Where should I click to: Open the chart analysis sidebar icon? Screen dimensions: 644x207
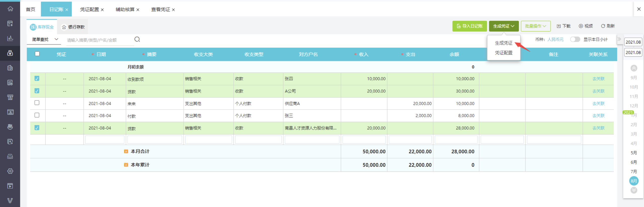click(10, 38)
